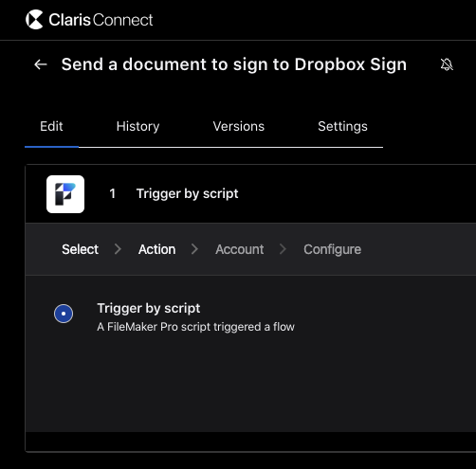Open the Edit tab

pyautogui.click(x=51, y=126)
